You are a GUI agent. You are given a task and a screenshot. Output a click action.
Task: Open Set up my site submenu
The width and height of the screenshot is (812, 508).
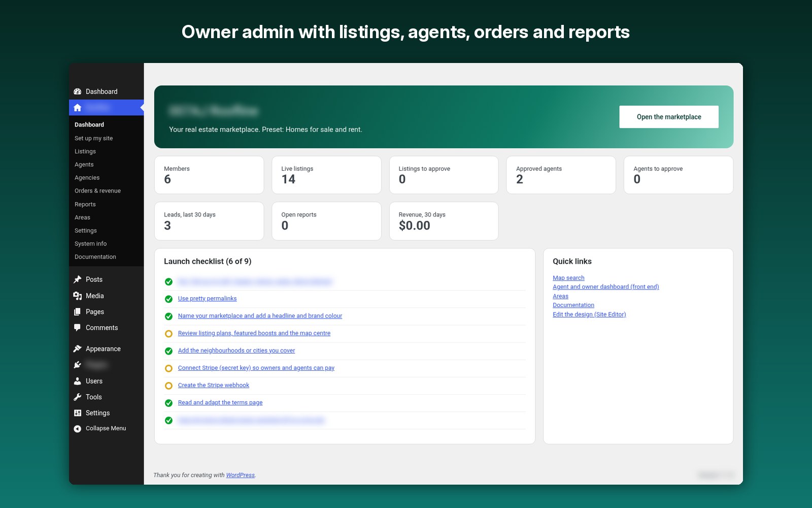click(x=94, y=138)
